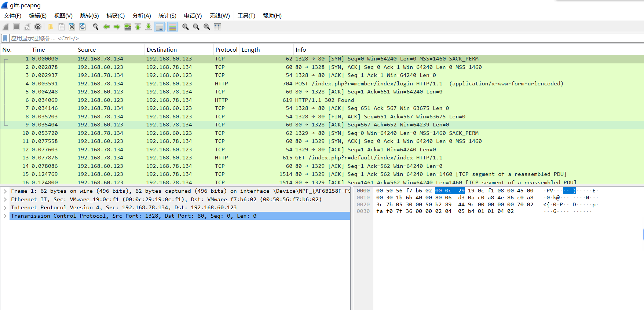Screen dimensions: 644x310
Task: Open the 视图(V) menu
Action: tap(63, 16)
